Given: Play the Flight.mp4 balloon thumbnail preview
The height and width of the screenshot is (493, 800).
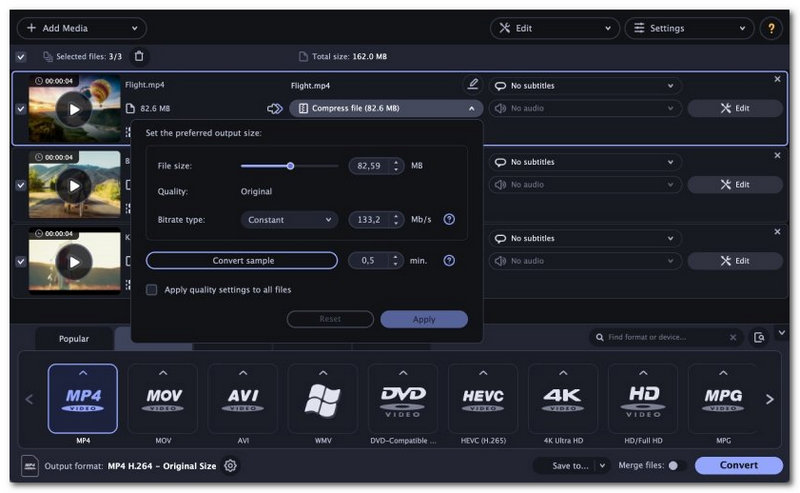Looking at the screenshot, I should coord(74,109).
